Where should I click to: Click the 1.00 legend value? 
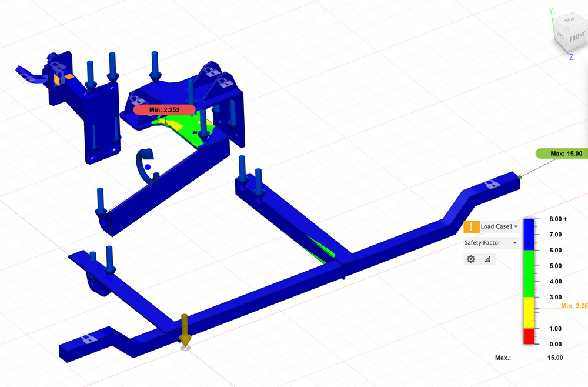click(556, 329)
